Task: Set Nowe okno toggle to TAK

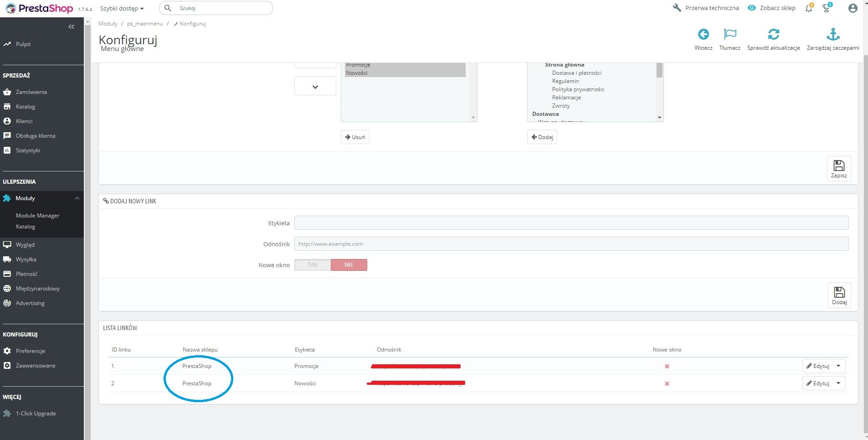Action: point(313,265)
